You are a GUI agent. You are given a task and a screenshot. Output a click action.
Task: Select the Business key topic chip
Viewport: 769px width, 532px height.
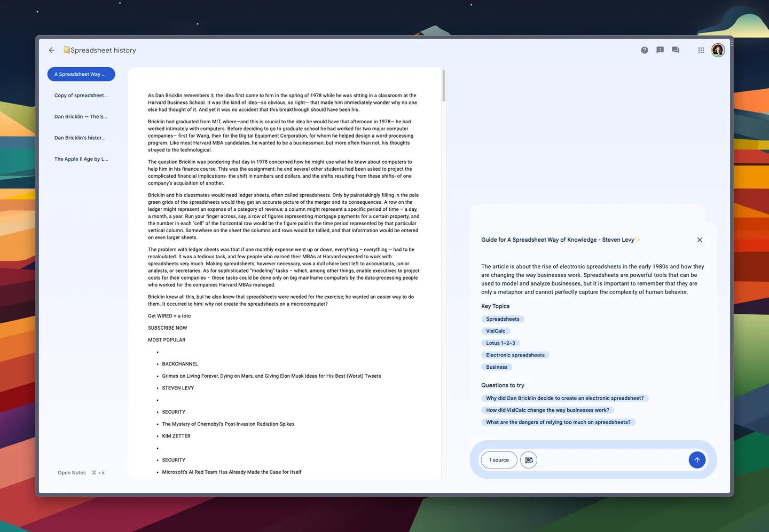click(x=497, y=367)
